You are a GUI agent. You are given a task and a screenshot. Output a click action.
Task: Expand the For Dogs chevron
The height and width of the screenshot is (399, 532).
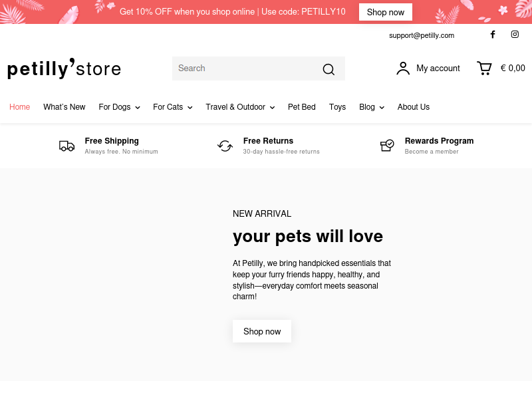pos(138,108)
